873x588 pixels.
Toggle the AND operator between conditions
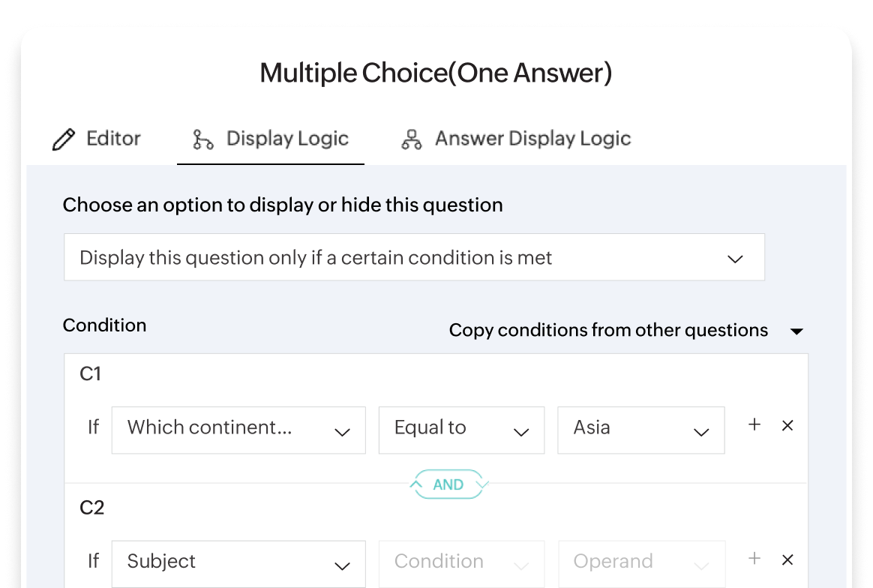[x=448, y=484]
